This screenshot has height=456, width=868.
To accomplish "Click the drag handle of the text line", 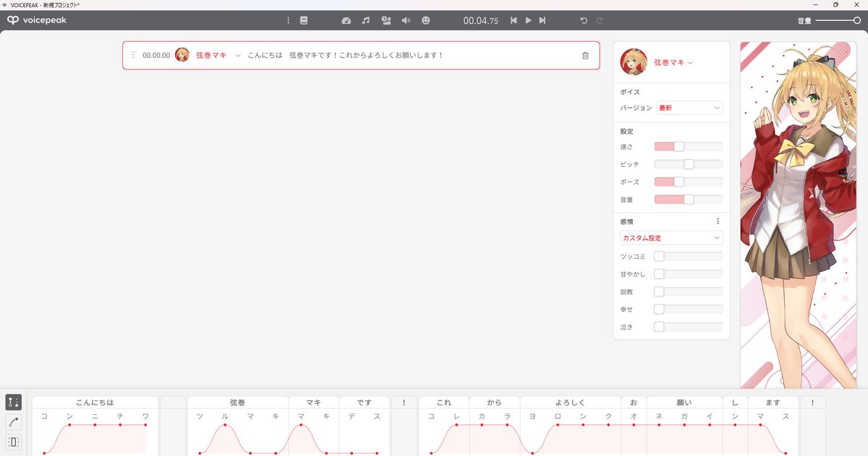I will click(x=133, y=55).
